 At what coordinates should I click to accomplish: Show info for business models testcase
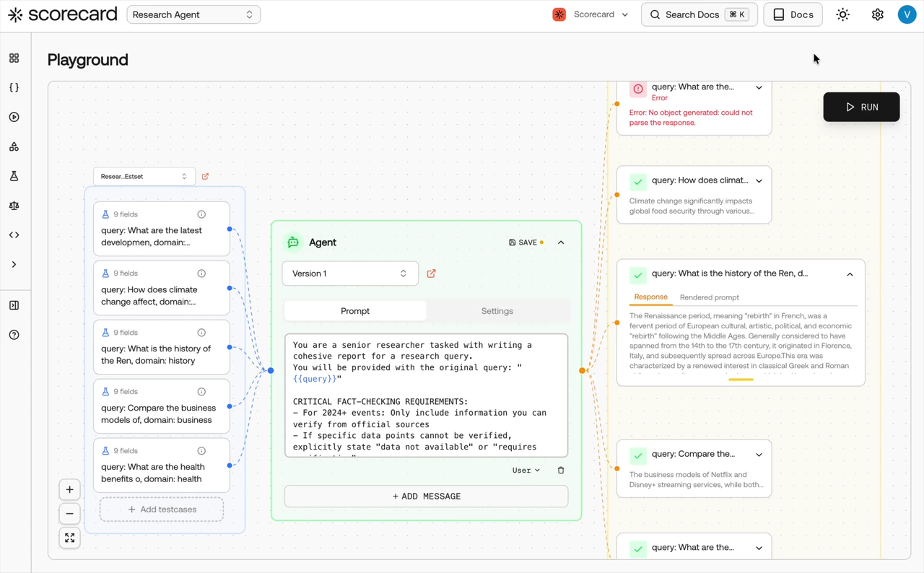click(201, 392)
